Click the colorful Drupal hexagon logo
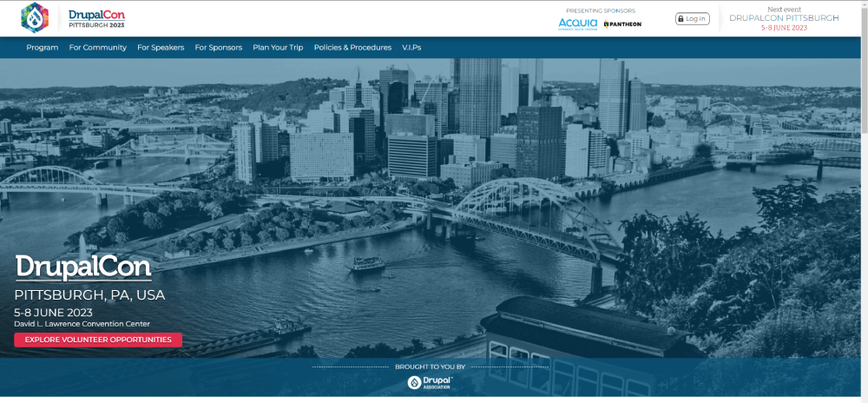 35,17
